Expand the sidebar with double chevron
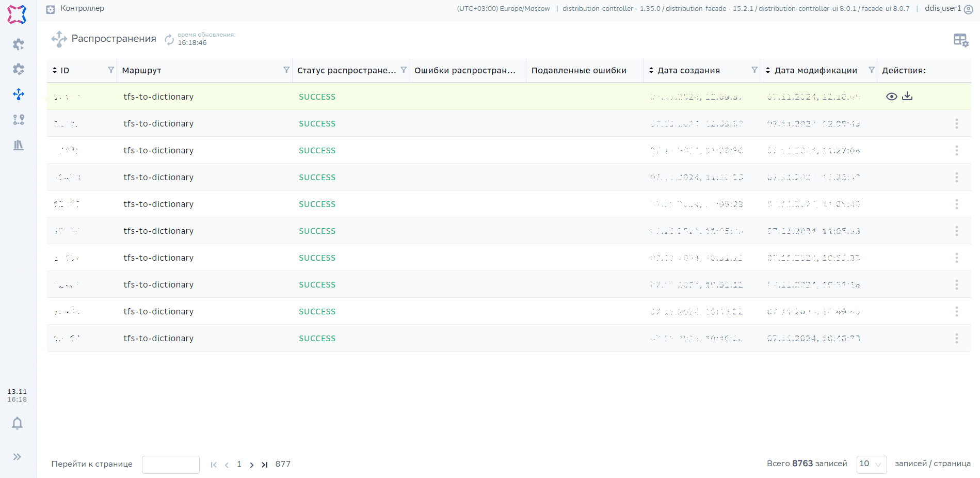 pos(17,457)
